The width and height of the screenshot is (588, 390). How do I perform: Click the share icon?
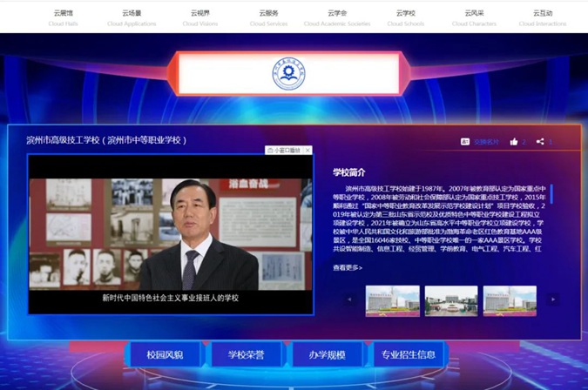(x=540, y=141)
